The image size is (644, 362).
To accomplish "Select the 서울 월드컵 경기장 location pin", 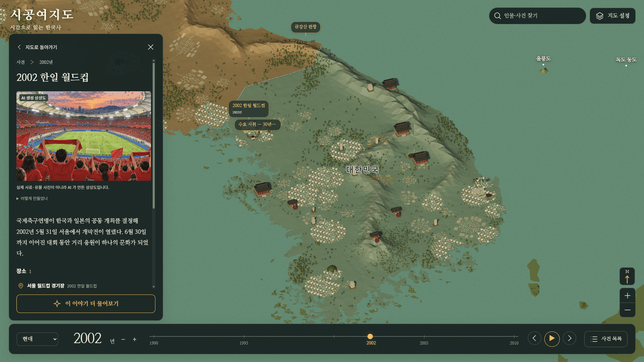I will pos(21,286).
